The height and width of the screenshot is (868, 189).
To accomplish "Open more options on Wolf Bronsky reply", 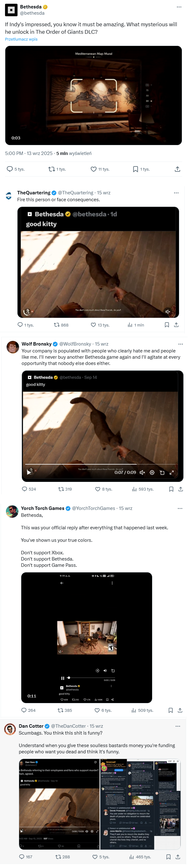I will [181, 344].
